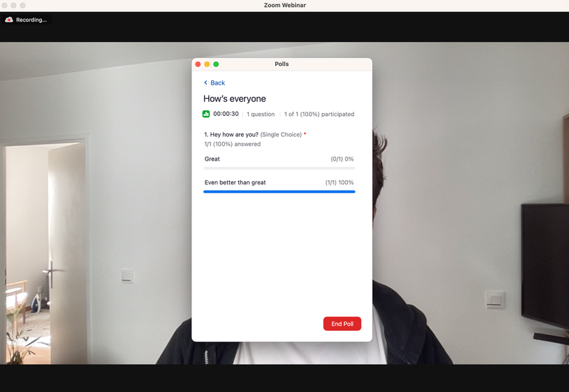The image size is (569, 392).
Task: Click the back chevron arrow icon
Action: [206, 83]
